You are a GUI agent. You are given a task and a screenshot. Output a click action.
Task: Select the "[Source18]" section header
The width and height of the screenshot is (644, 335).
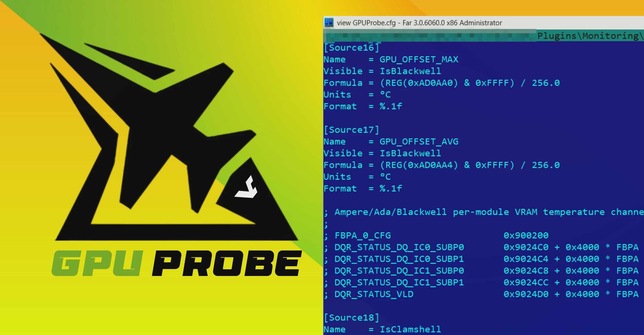tap(351, 318)
